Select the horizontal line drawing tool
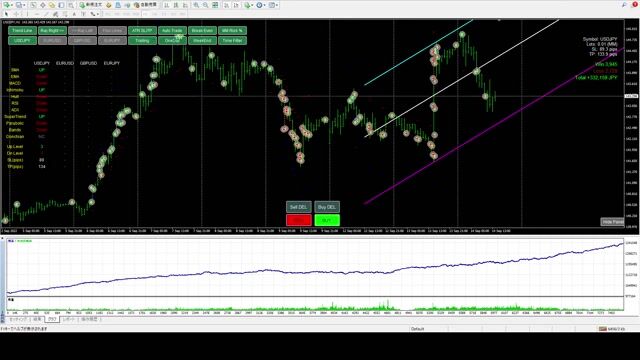Screen dimensions: 640x360 pyautogui.click(x=37, y=14)
